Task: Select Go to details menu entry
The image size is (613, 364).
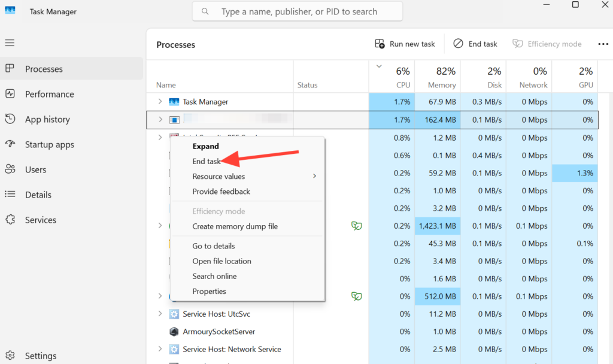Action: [x=214, y=246]
